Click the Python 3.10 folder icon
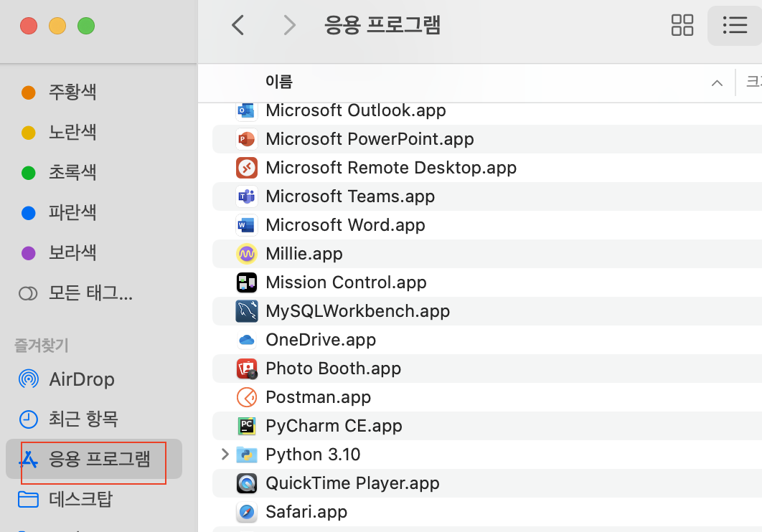 (246, 455)
